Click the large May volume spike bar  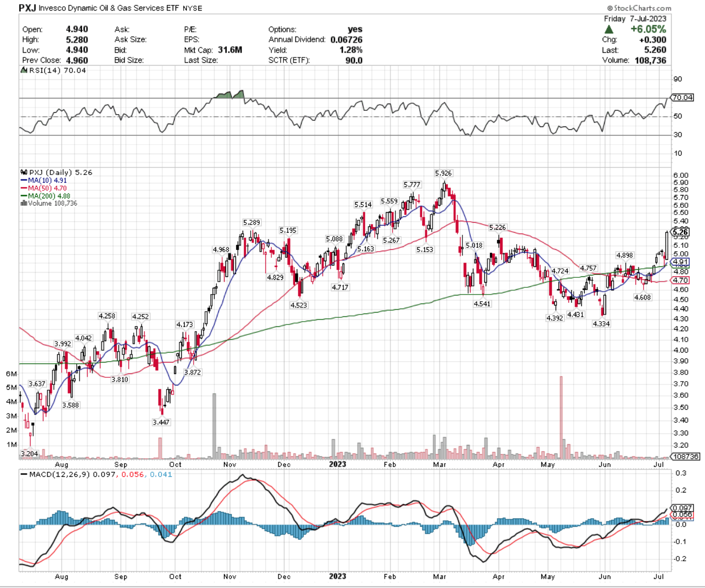click(561, 417)
